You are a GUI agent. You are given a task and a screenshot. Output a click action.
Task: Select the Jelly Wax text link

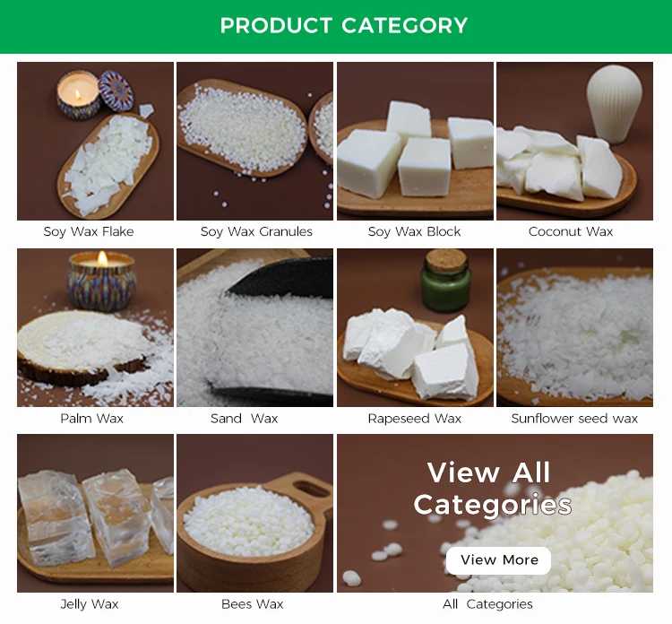click(89, 604)
